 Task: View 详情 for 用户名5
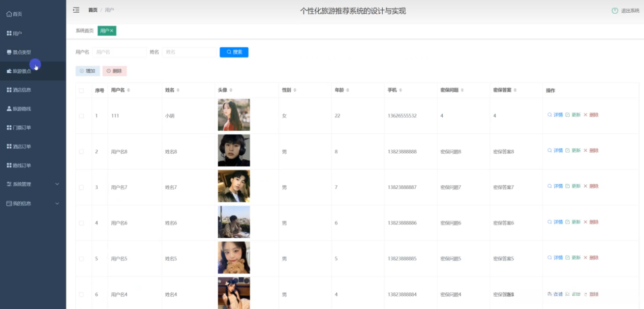pos(555,258)
